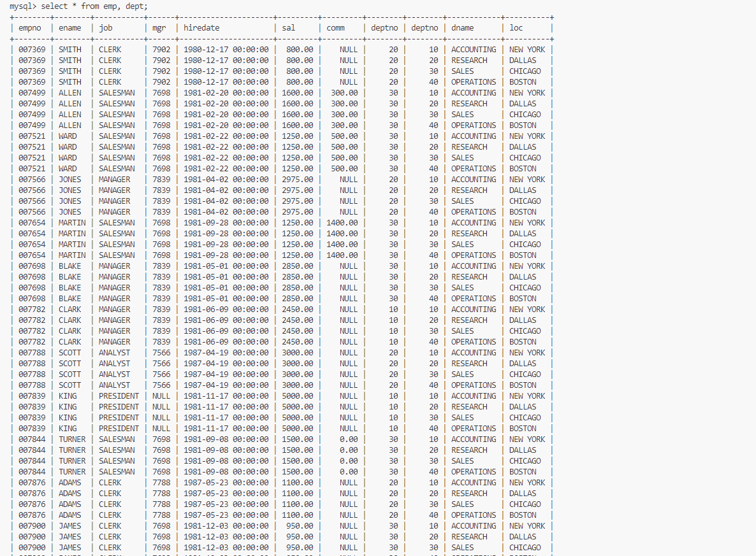This screenshot has width=756, height=556.
Task: Click 1600.00 in ALLEN's SALES row
Action: [x=298, y=115]
